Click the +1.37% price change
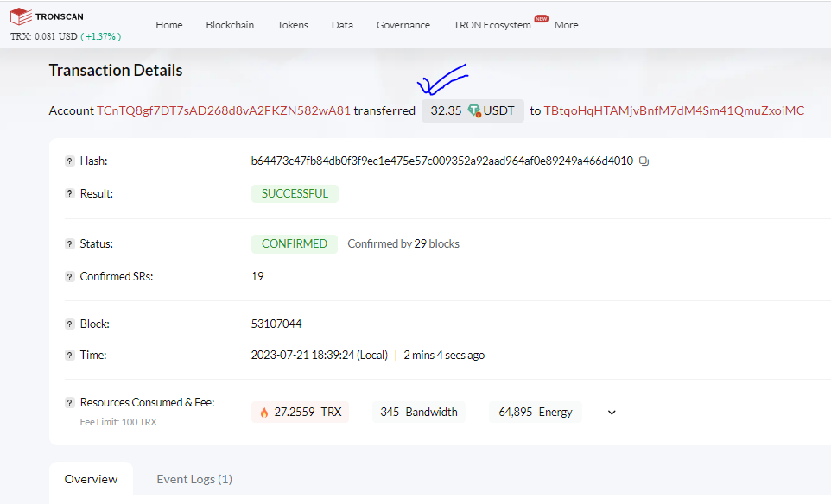831x504 pixels. pyautogui.click(x=101, y=36)
